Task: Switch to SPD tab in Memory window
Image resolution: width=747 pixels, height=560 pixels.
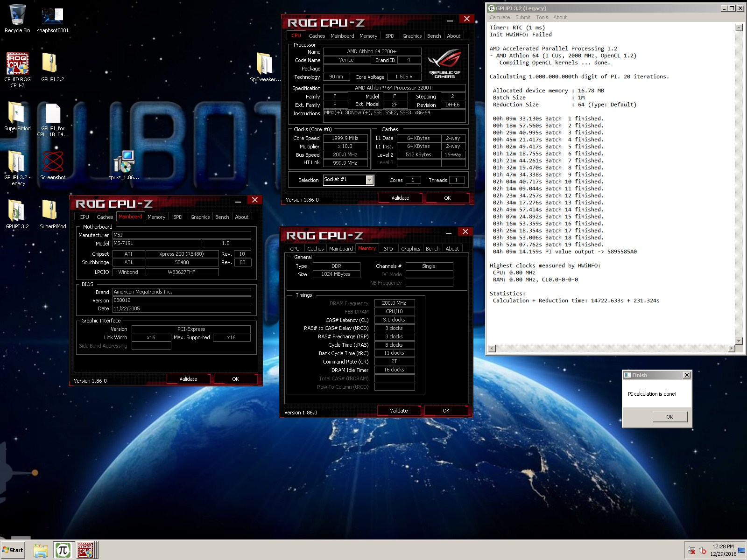Action: [x=388, y=249]
